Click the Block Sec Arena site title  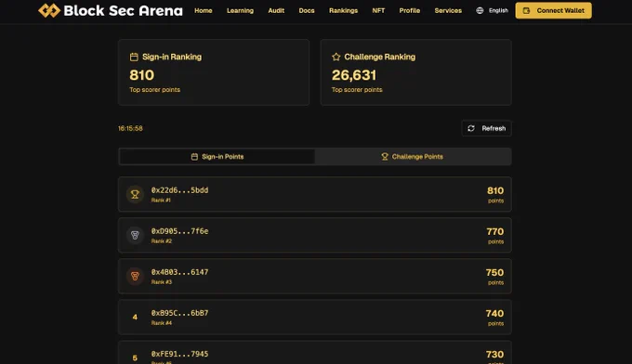click(123, 10)
